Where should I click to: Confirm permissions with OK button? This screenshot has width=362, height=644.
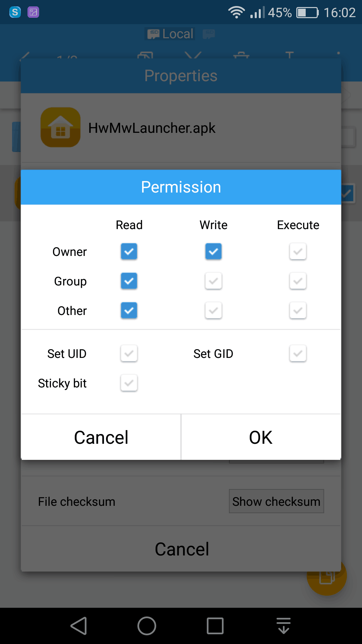click(x=261, y=437)
